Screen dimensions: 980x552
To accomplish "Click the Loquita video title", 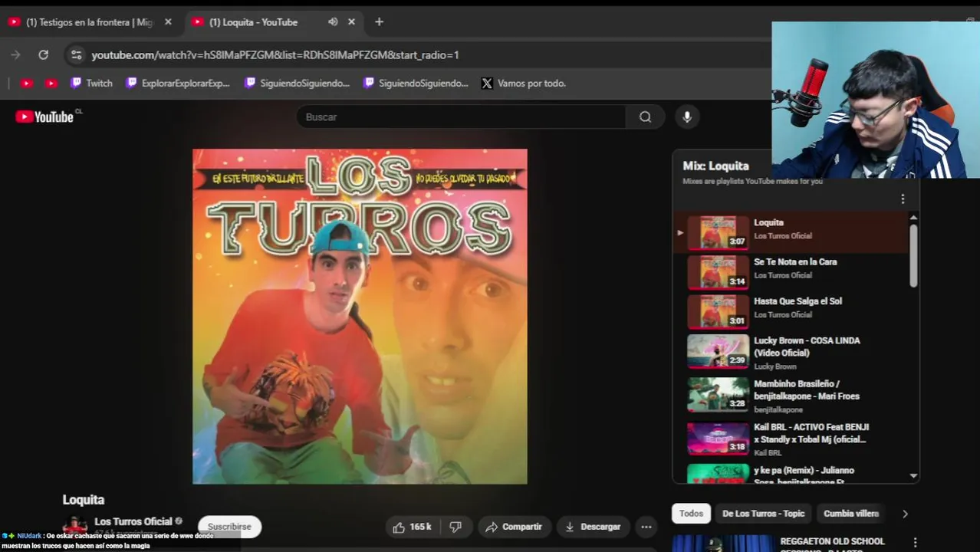I will point(84,500).
